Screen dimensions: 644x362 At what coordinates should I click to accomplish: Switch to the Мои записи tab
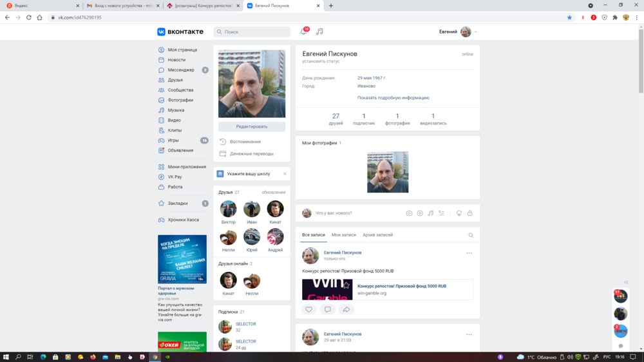344,235
